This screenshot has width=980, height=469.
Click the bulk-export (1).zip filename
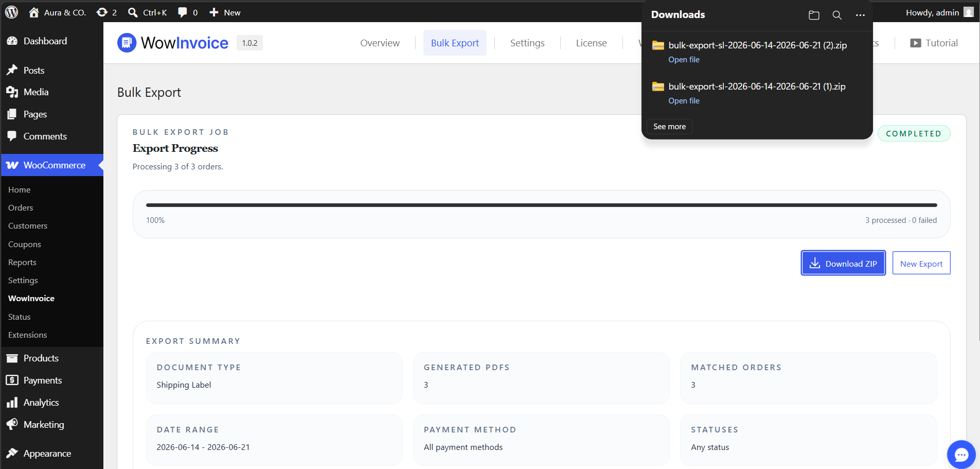point(757,86)
